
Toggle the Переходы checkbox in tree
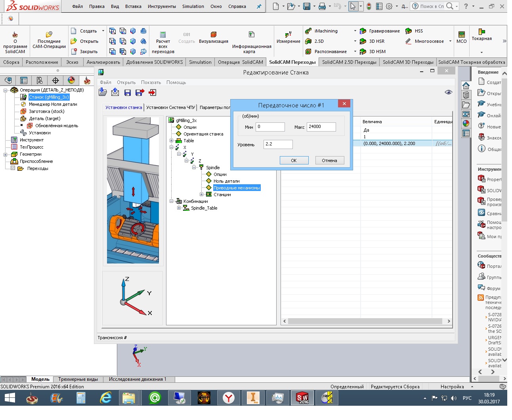pos(13,168)
